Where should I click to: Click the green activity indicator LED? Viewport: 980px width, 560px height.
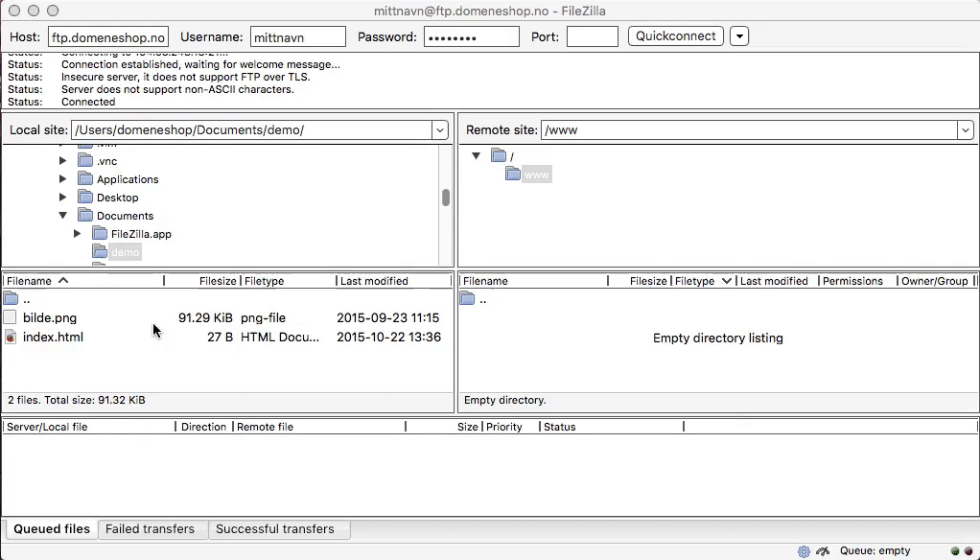click(x=955, y=551)
